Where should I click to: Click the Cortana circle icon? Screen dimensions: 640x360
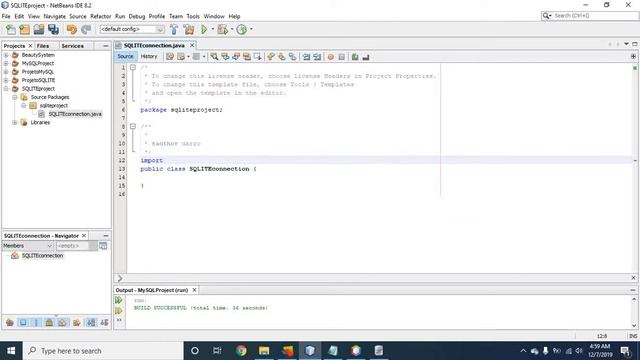point(195,351)
